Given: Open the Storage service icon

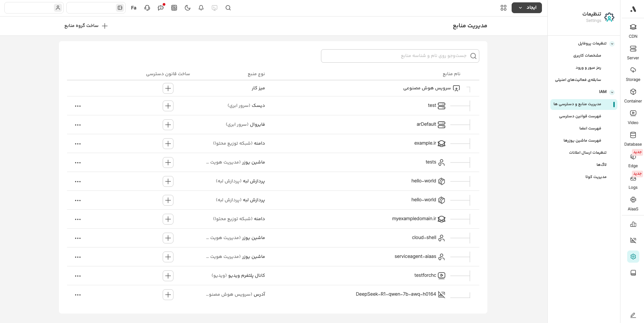Looking at the screenshot, I should (633, 74).
